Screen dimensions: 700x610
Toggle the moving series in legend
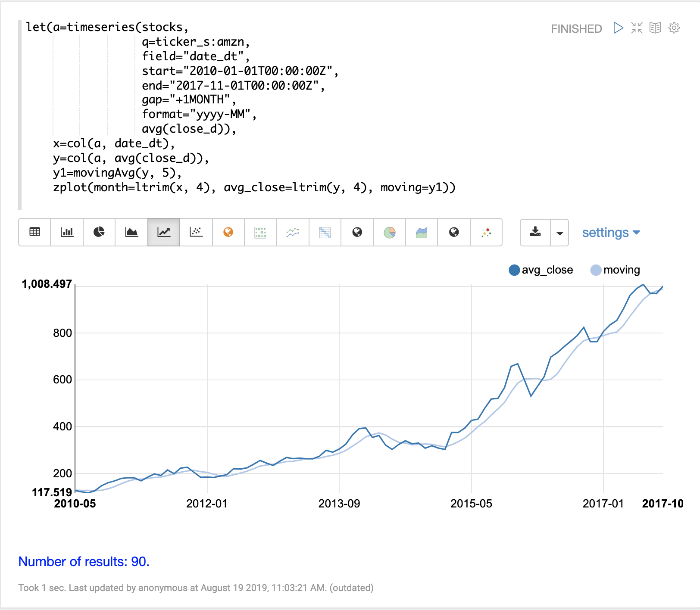(621, 270)
